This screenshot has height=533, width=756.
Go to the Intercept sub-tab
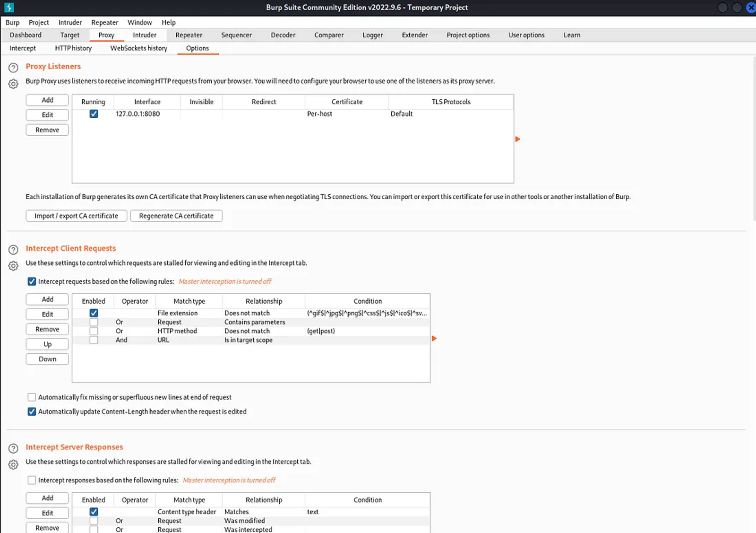tap(23, 48)
